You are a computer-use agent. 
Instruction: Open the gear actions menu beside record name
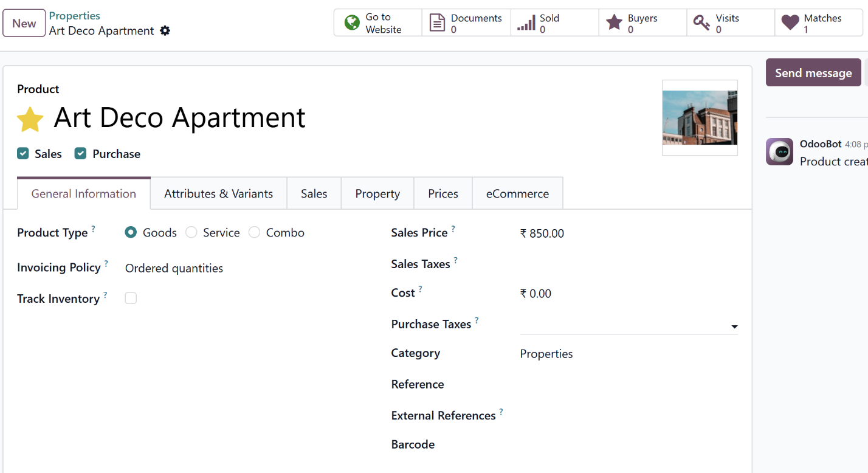click(165, 30)
